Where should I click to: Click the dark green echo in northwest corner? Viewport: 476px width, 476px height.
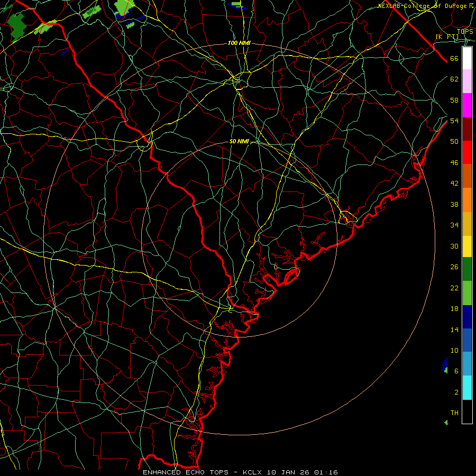click(x=16, y=27)
